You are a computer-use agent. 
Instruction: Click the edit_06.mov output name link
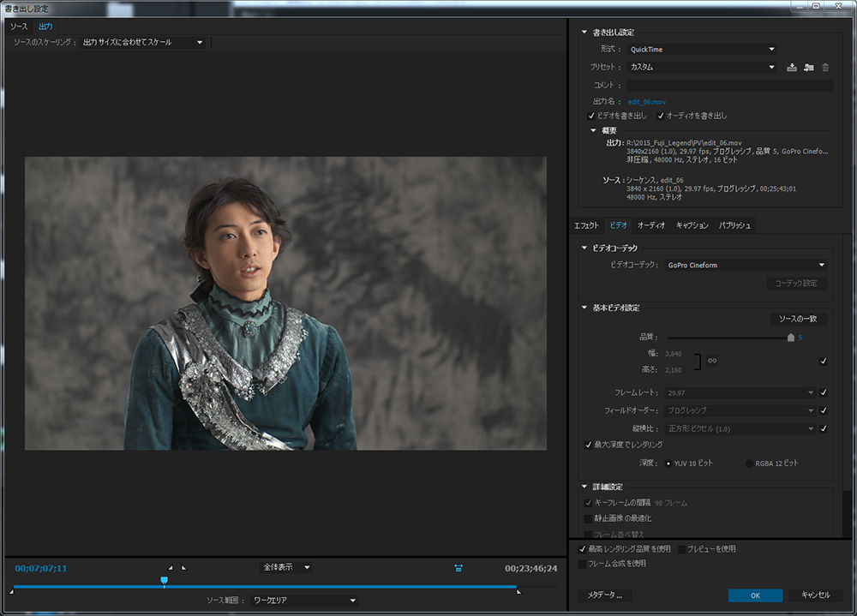tap(646, 102)
